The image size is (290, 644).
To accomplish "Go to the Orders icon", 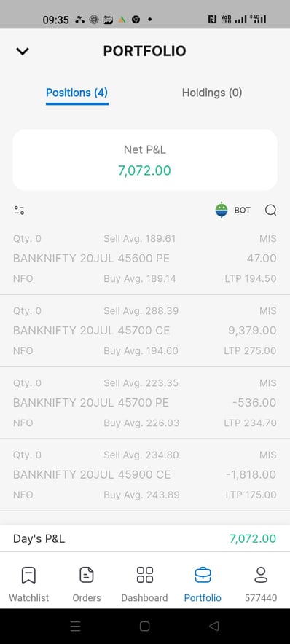I will pos(87,575).
